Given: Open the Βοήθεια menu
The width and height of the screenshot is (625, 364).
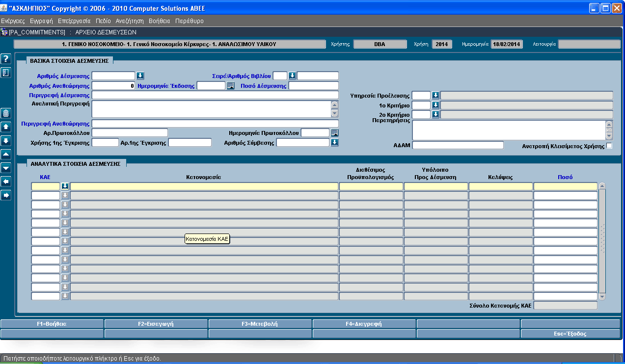Looking at the screenshot, I should pyautogui.click(x=159, y=21).
